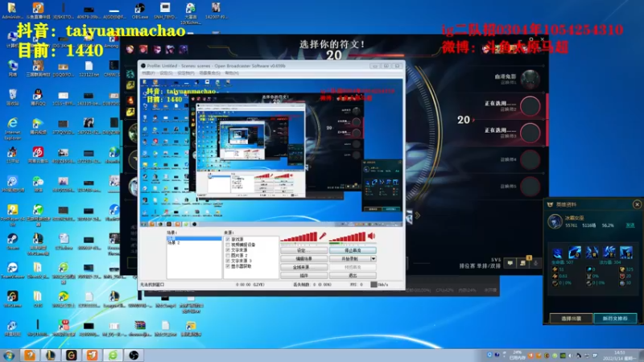Screen dimensions: 644x362
Task: Mute the microphone icon in OBS
Action: (323, 236)
